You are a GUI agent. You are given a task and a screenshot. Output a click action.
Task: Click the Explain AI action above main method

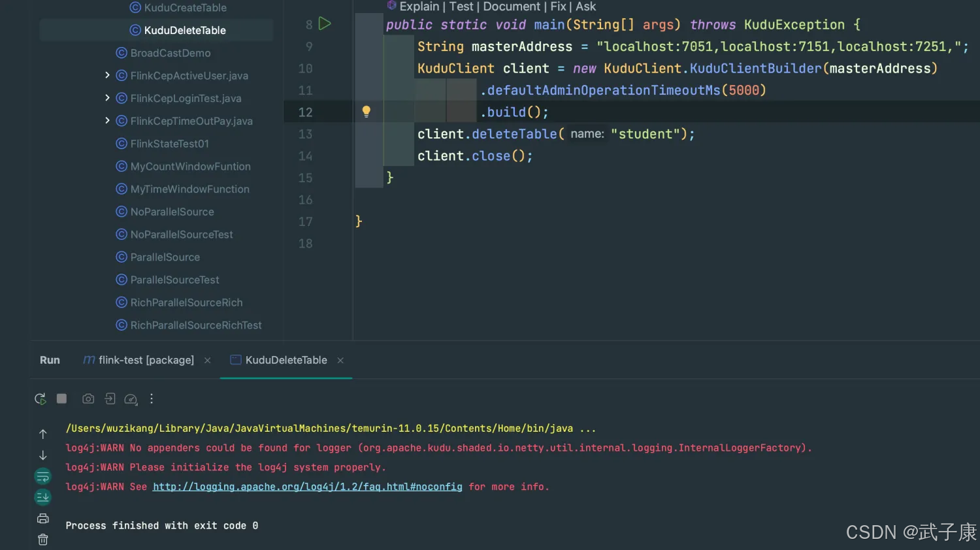(419, 7)
